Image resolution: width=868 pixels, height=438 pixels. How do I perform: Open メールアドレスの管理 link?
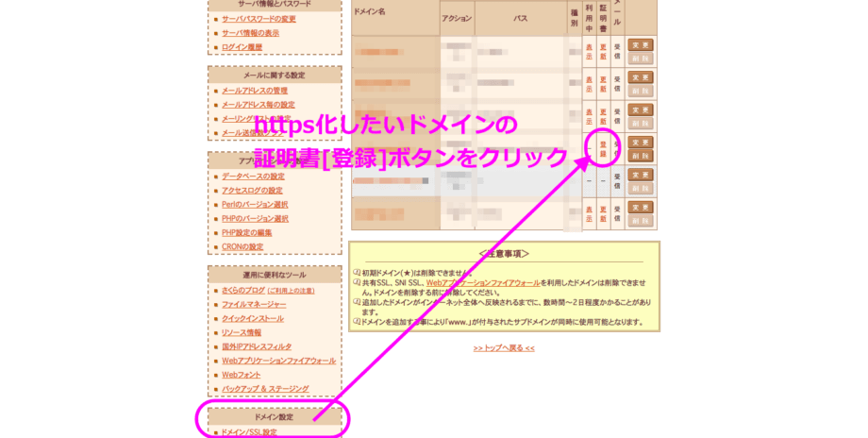tap(255, 91)
